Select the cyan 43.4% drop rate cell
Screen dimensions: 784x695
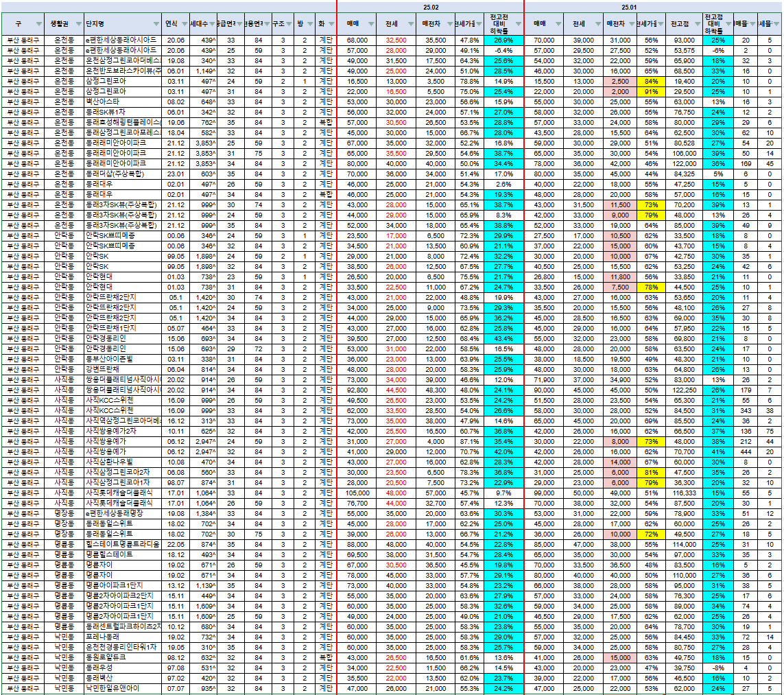coord(503,339)
